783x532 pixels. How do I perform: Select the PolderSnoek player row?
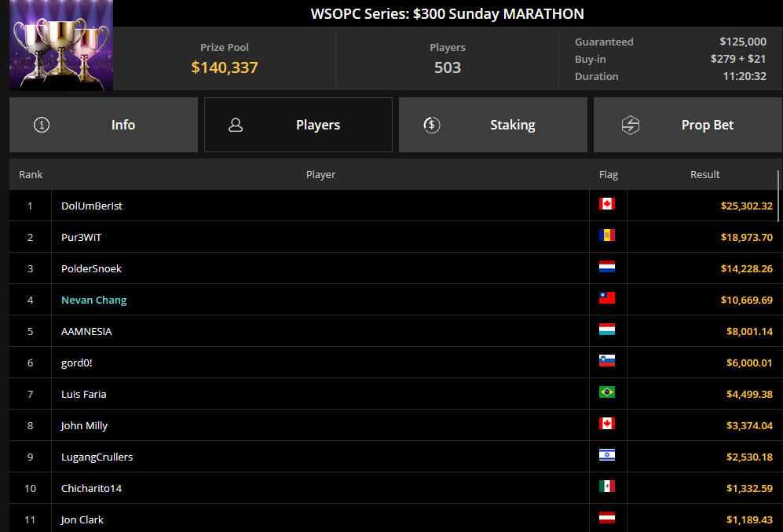(393, 268)
